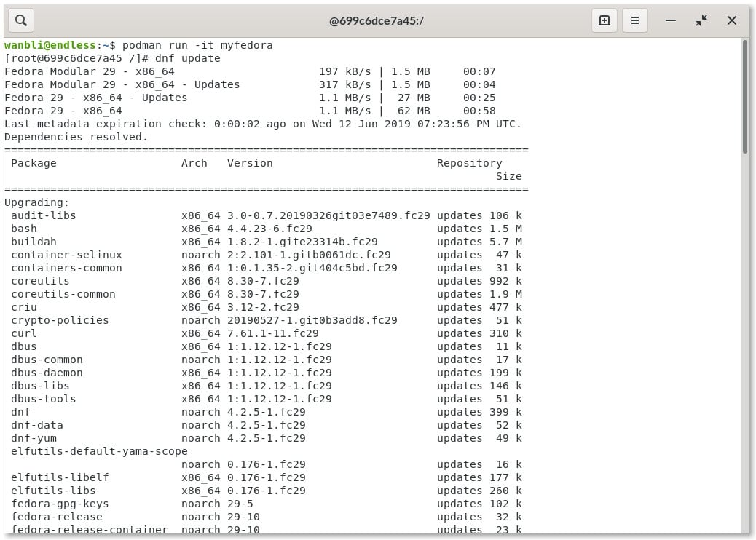Click version '4.4.23-6.fc29' for bash

[x=269, y=229]
